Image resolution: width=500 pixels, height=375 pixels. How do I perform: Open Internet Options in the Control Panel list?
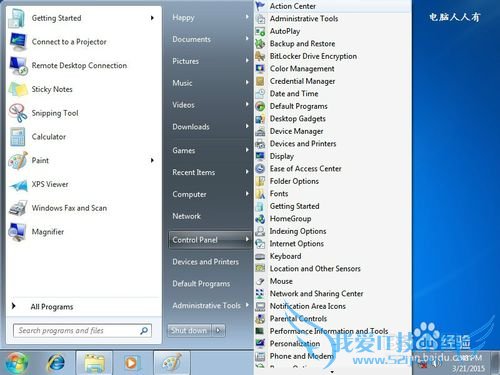point(296,244)
